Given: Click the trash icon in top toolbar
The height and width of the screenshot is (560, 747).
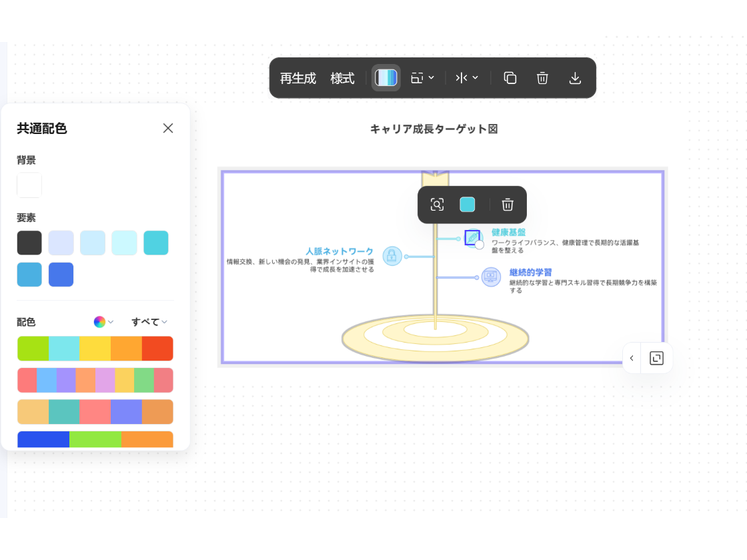Looking at the screenshot, I should tap(542, 78).
